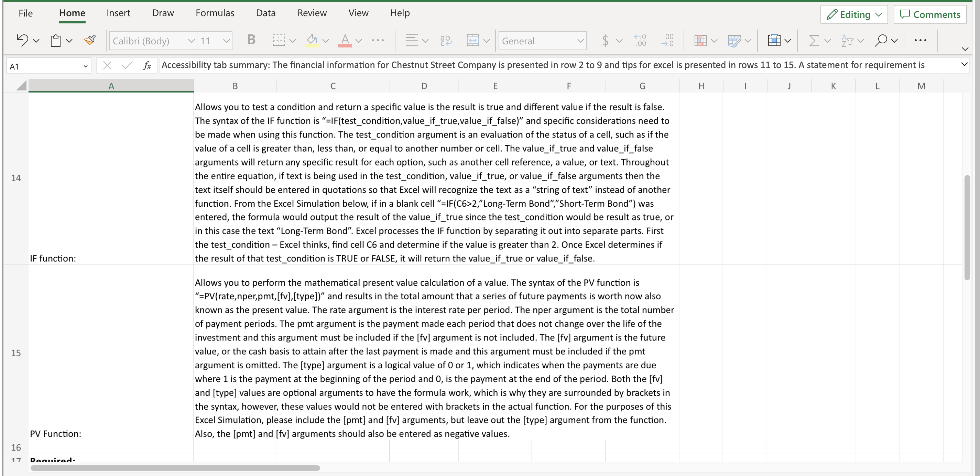Switch to the Formulas tab
The width and height of the screenshot is (980, 476).
tap(215, 13)
